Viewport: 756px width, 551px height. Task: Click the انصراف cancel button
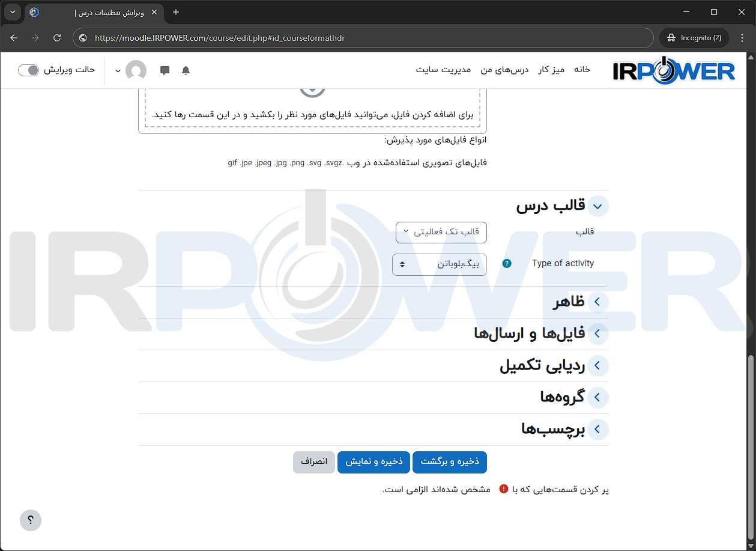313,462
